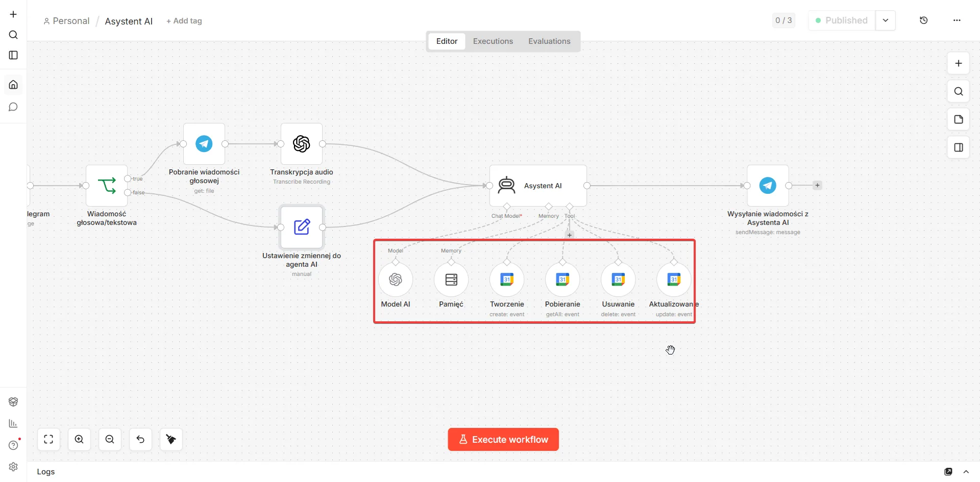Go to the home overview icon
The width and height of the screenshot is (980, 482).
[x=13, y=85]
